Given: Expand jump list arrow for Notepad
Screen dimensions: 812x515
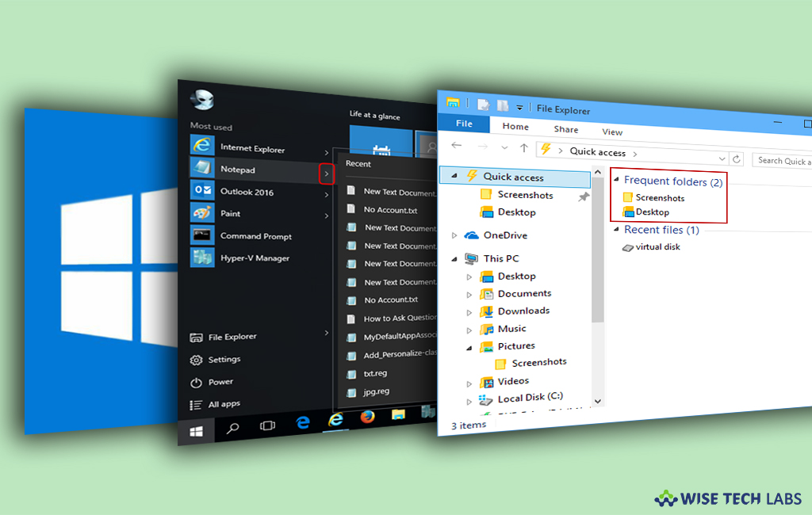Looking at the screenshot, I should pyautogui.click(x=326, y=174).
